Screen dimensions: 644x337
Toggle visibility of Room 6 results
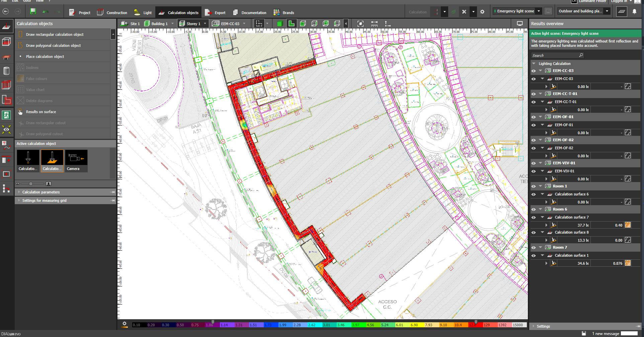(534, 209)
